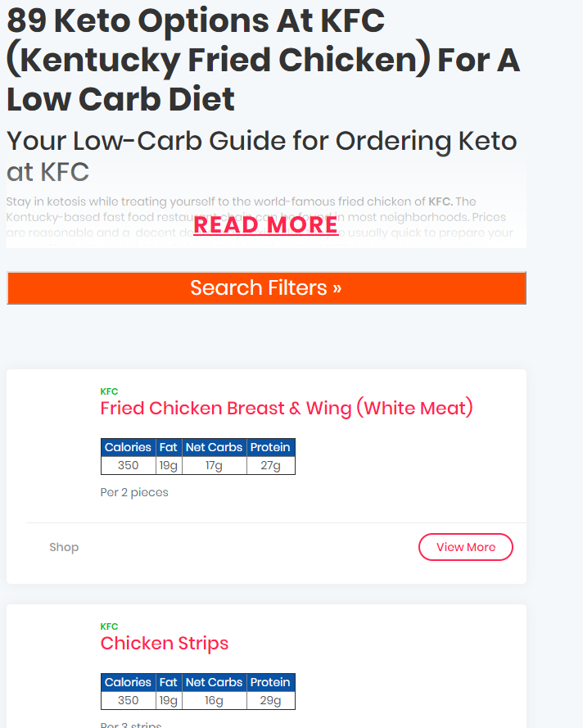Click the 27g protein value on first card
The image size is (583, 728).
coord(270,464)
